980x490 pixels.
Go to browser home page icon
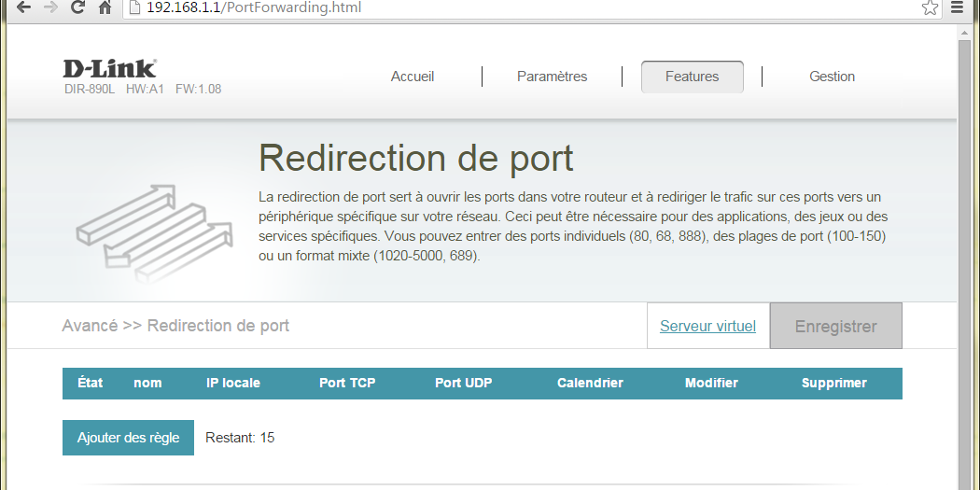tap(105, 7)
